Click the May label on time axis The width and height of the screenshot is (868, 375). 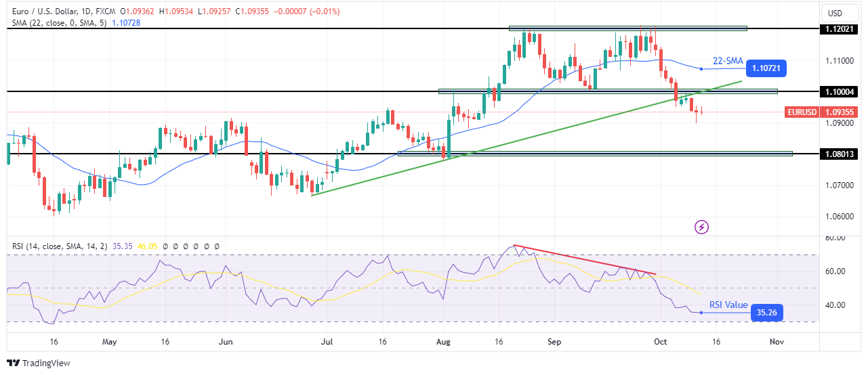(110, 343)
